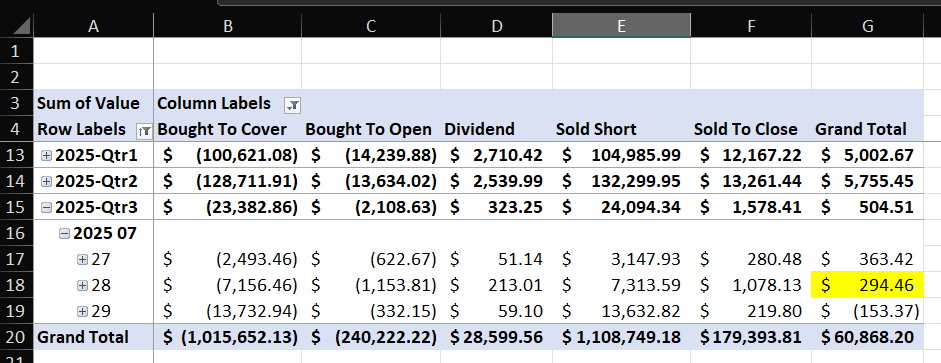Image resolution: width=941 pixels, height=363 pixels.
Task: Select row 2 header
Action: 17,77
